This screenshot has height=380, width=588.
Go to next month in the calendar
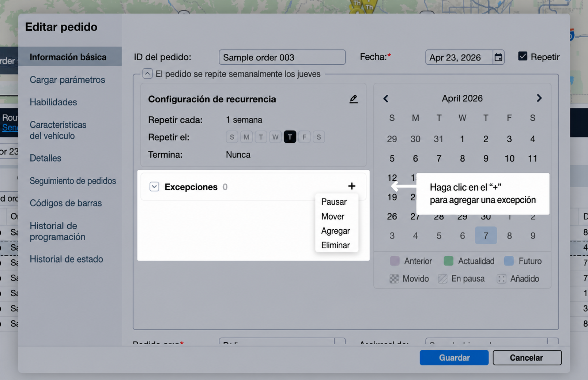coord(539,98)
